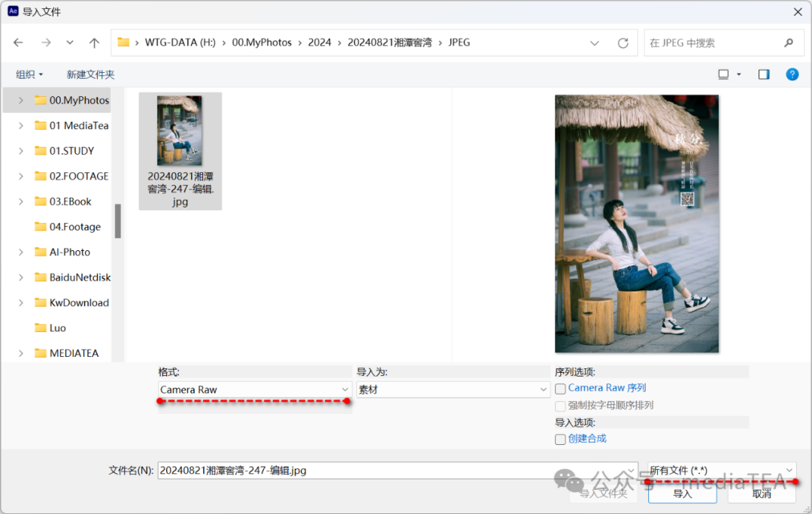Expand the MEDIATEA tree node
Viewport: 812px width, 514px height.
21,353
